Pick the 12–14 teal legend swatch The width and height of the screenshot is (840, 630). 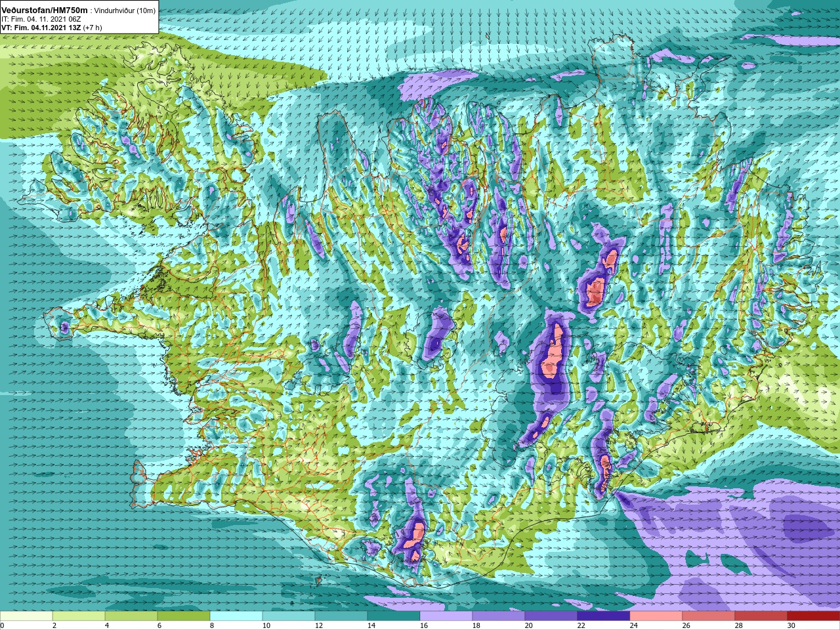click(x=341, y=616)
